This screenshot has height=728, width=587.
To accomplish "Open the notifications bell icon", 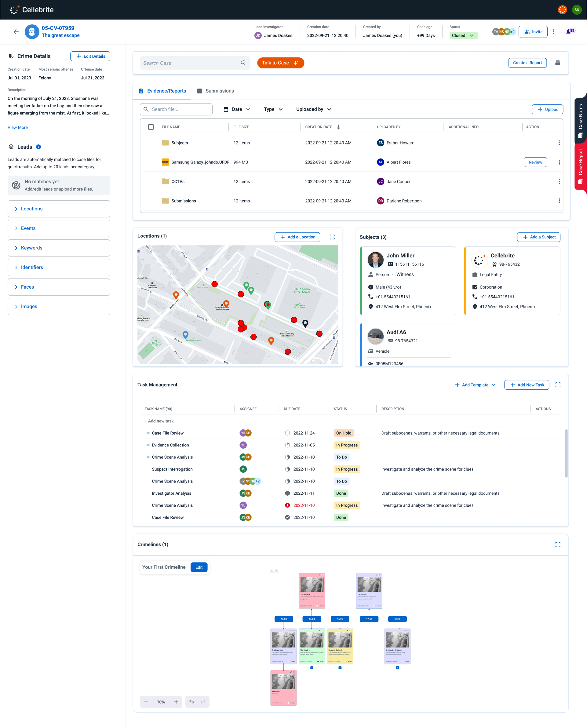I will [568, 32].
